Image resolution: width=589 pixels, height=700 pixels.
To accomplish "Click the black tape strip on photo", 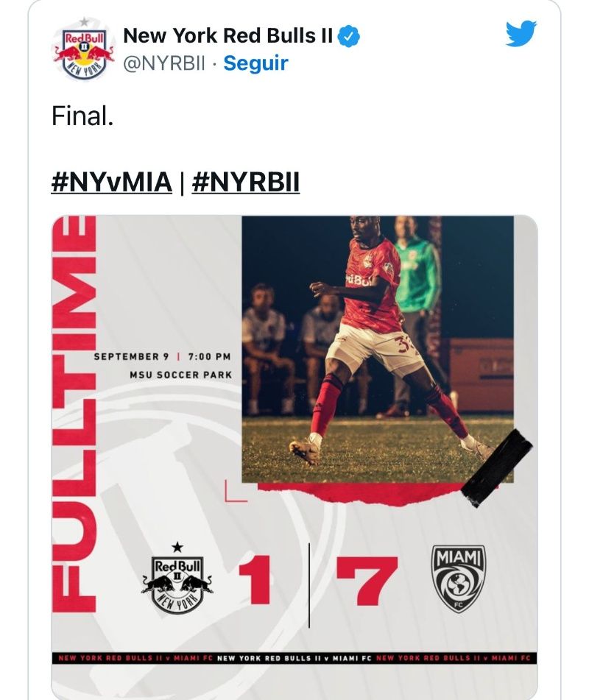I will click(496, 467).
